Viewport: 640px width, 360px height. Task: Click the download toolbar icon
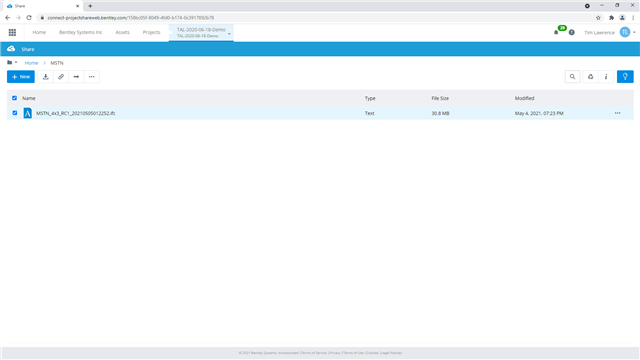(46, 77)
